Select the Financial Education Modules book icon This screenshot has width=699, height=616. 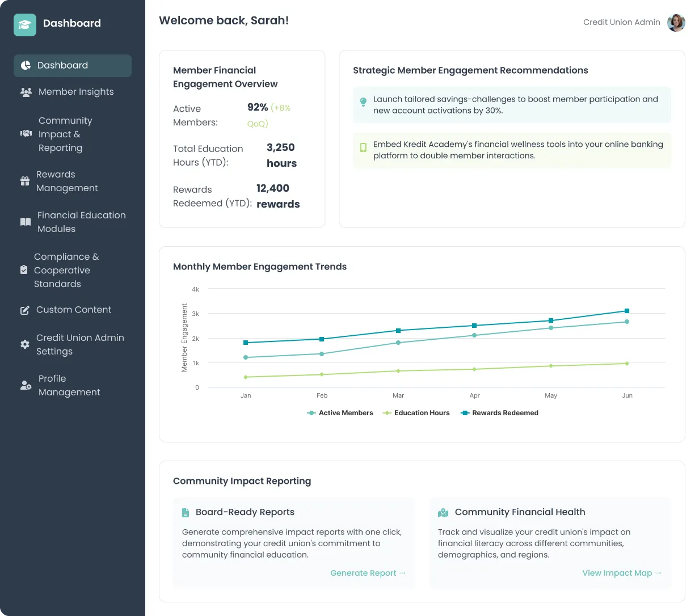point(26,222)
